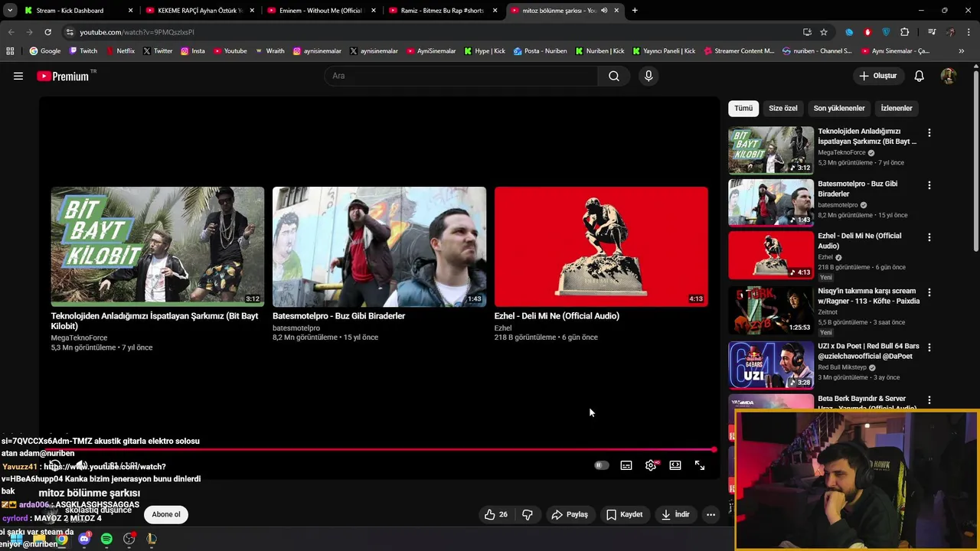Viewport: 980px width, 551px height.
Task: Select the Son yüklenenler filter chip
Action: pyautogui.click(x=838, y=108)
